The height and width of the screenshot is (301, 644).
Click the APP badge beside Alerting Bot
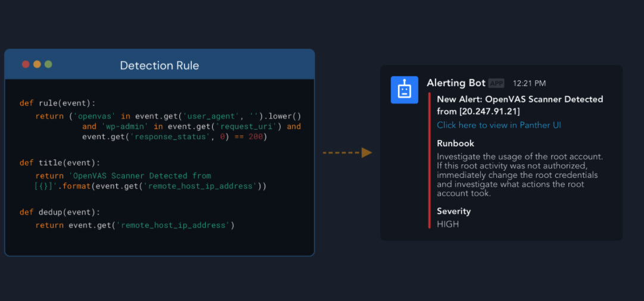tap(496, 83)
